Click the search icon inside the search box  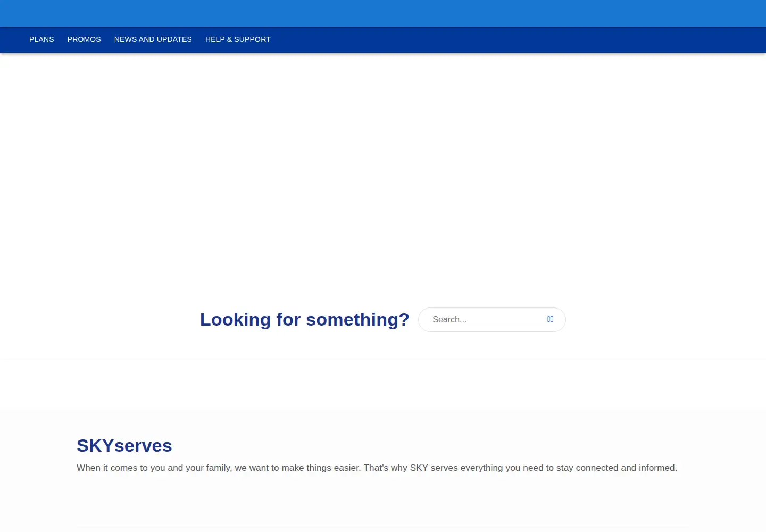point(550,319)
